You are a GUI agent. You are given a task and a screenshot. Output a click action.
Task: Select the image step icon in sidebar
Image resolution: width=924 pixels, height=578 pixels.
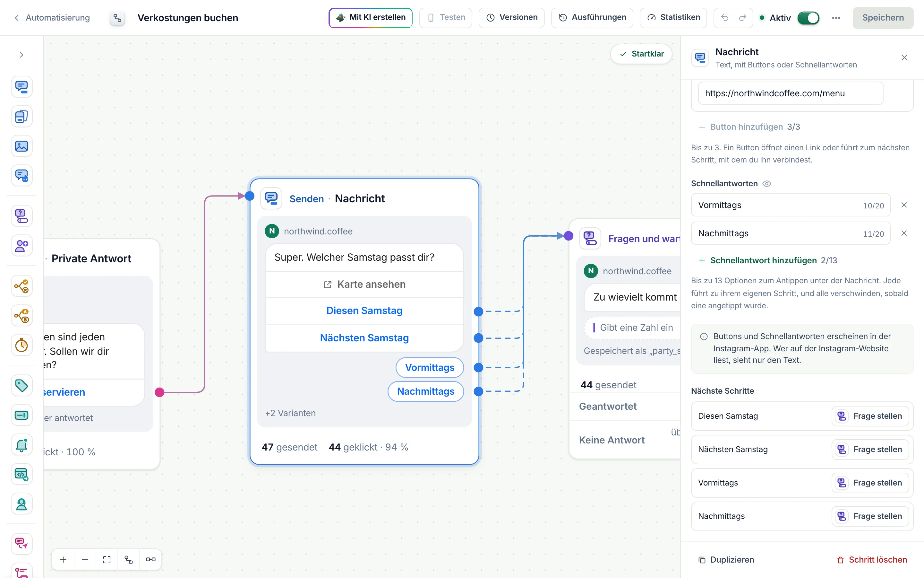(x=21, y=146)
